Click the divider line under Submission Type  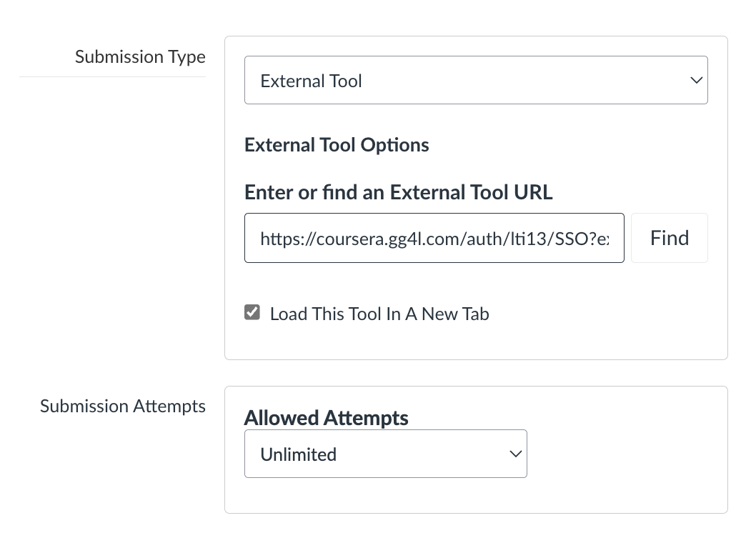[x=112, y=76]
